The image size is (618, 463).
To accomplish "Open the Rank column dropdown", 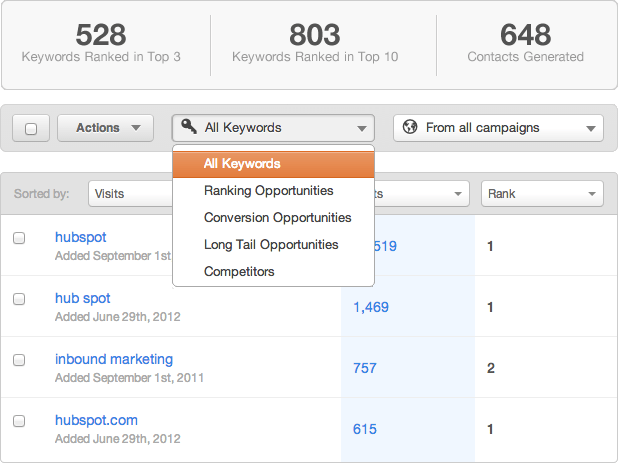I will [x=542, y=193].
